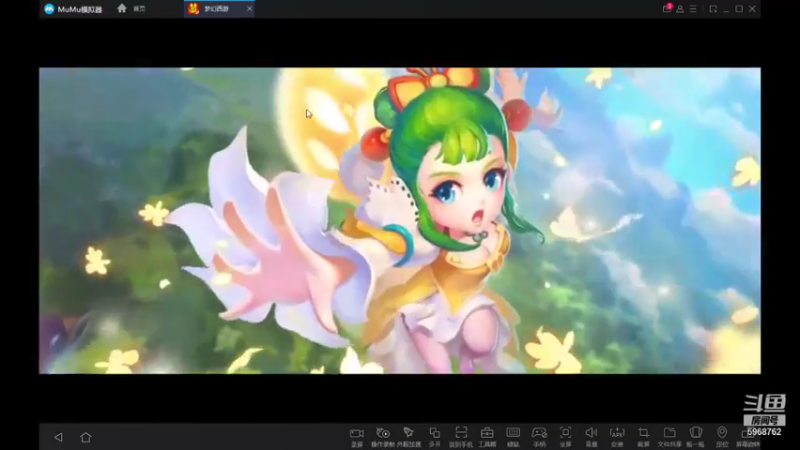Open the message center notification icon
The height and width of the screenshot is (450, 800).
(667, 9)
